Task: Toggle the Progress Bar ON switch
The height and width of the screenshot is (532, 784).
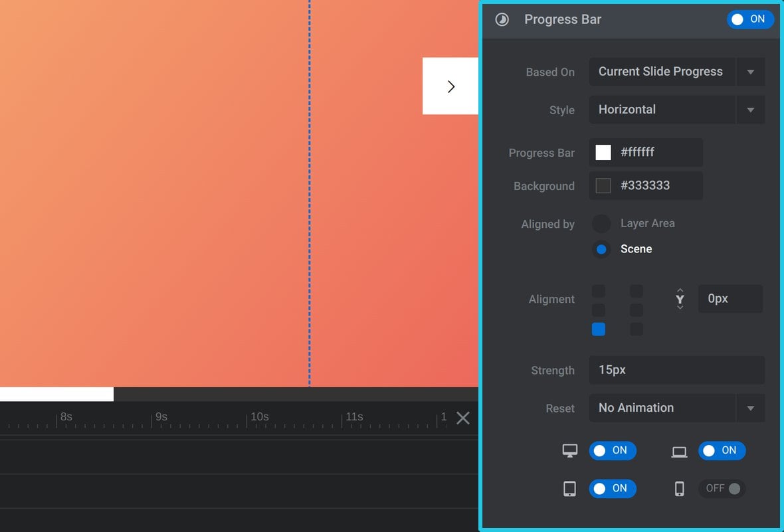Action: (749, 19)
